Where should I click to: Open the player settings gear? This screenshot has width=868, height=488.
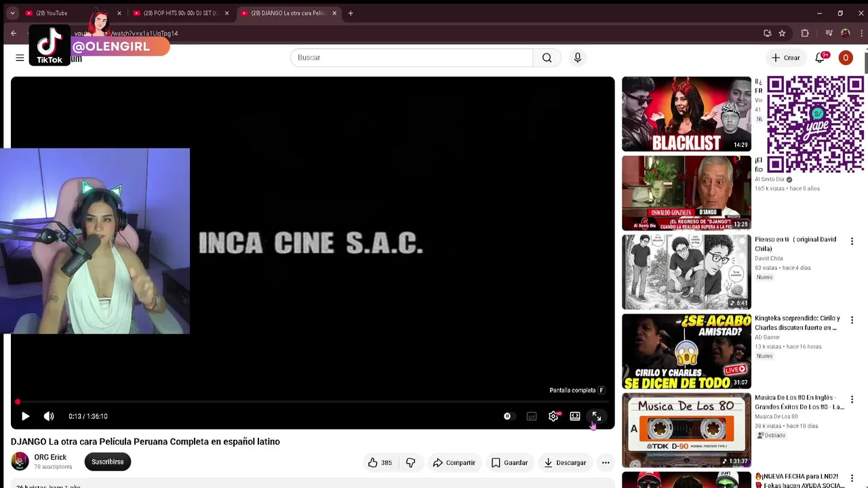[x=553, y=416]
